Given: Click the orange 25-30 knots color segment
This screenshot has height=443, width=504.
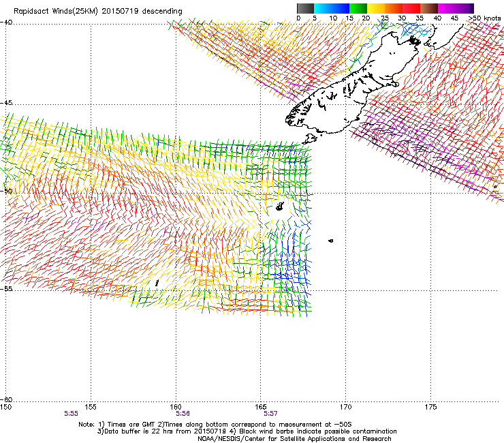Looking at the screenshot, I should pyautogui.click(x=394, y=8).
